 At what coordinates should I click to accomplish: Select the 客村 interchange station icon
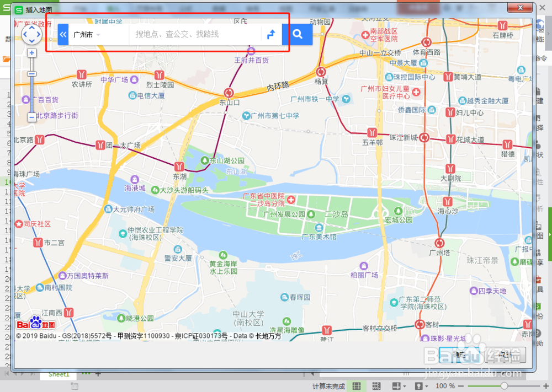420,324
